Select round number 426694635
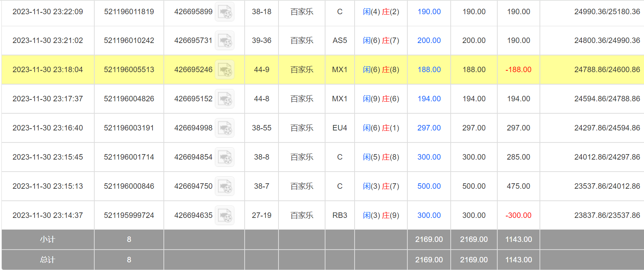 pyautogui.click(x=193, y=215)
